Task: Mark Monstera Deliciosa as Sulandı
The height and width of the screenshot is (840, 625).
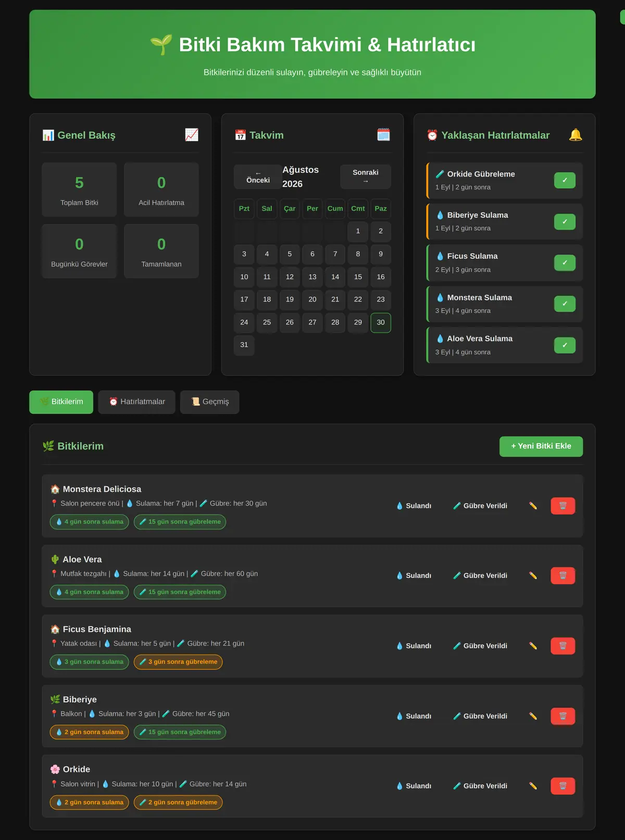Action: (414, 506)
